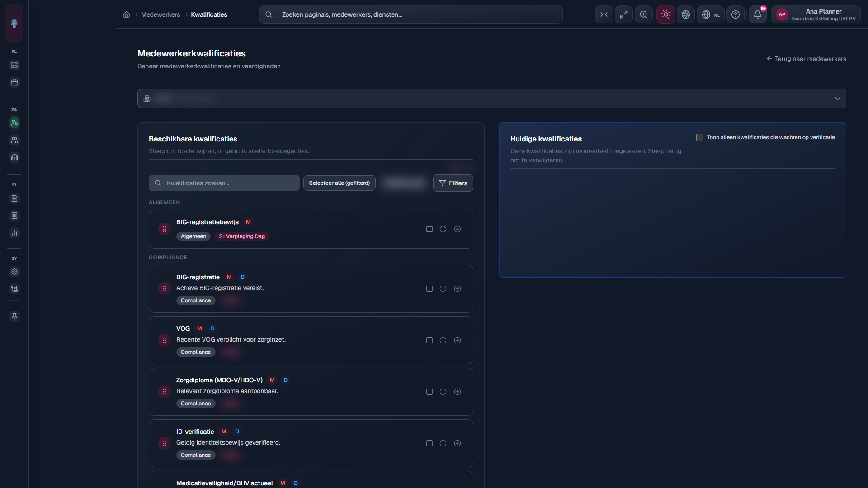Check the BIG-registratiebewijs checkbox

point(429,229)
